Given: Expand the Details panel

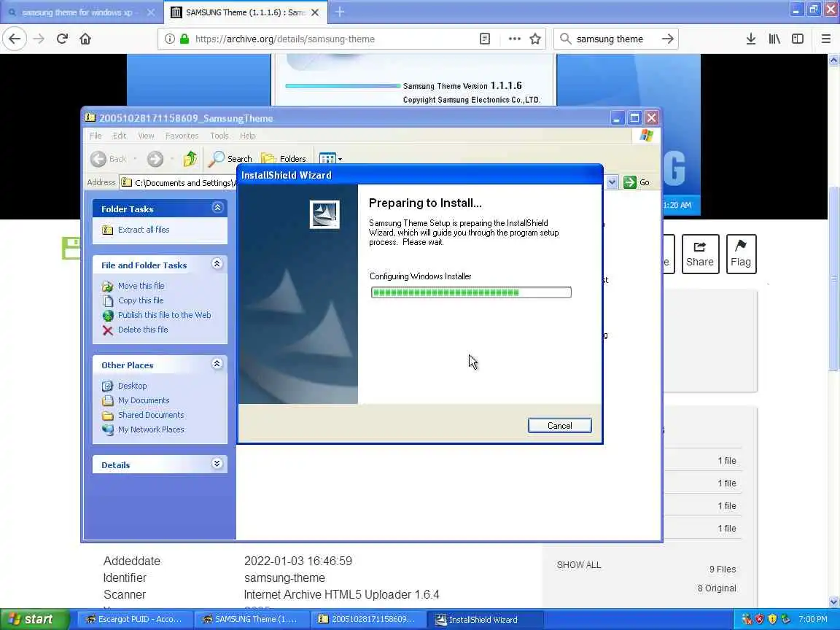Looking at the screenshot, I should (217, 464).
